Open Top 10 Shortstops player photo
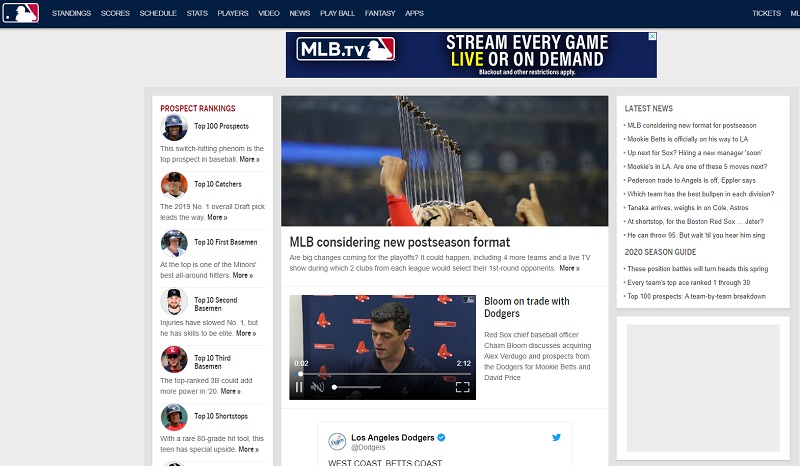800x466 pixels. (174, 418)
